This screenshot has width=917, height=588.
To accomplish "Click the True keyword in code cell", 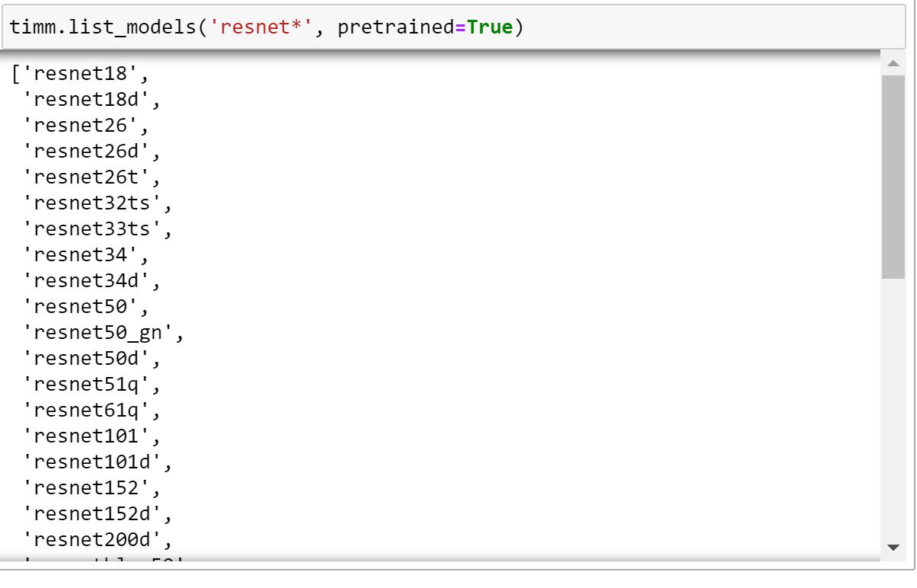I will click(x=490, y=27).
